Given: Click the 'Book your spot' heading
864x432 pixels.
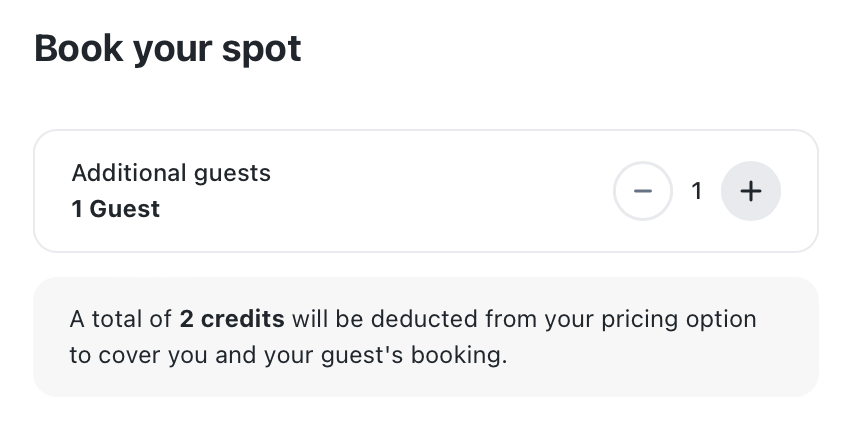Looking at the screenshot, I should point(168,48).
